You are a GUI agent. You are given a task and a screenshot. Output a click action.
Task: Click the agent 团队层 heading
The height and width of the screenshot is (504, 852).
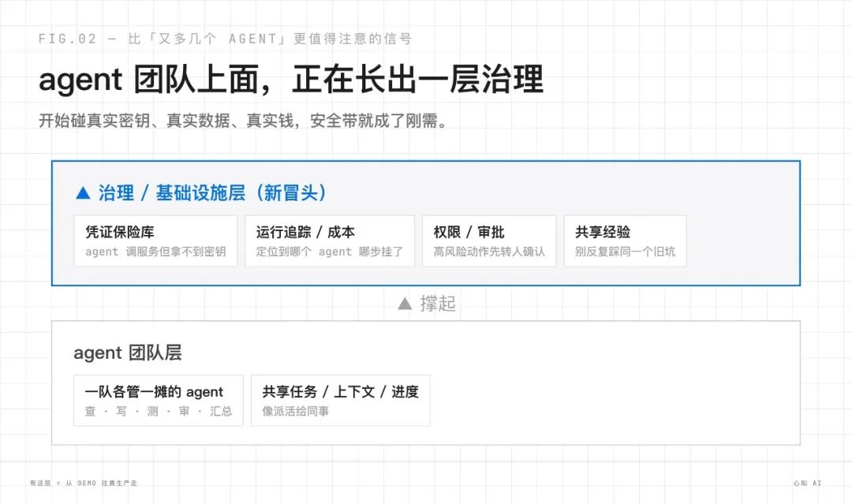pos(128,353)
